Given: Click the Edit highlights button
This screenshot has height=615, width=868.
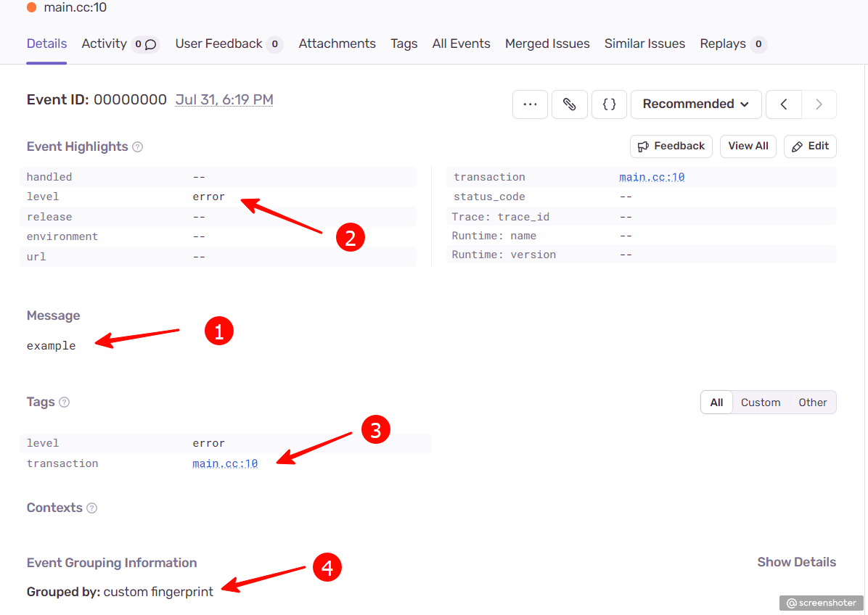Looking at the screenshot, I should tap(810, 146).
